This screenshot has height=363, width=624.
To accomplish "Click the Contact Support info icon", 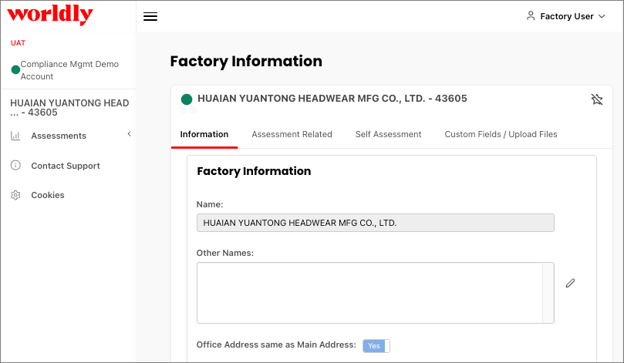I will (16, 165).
